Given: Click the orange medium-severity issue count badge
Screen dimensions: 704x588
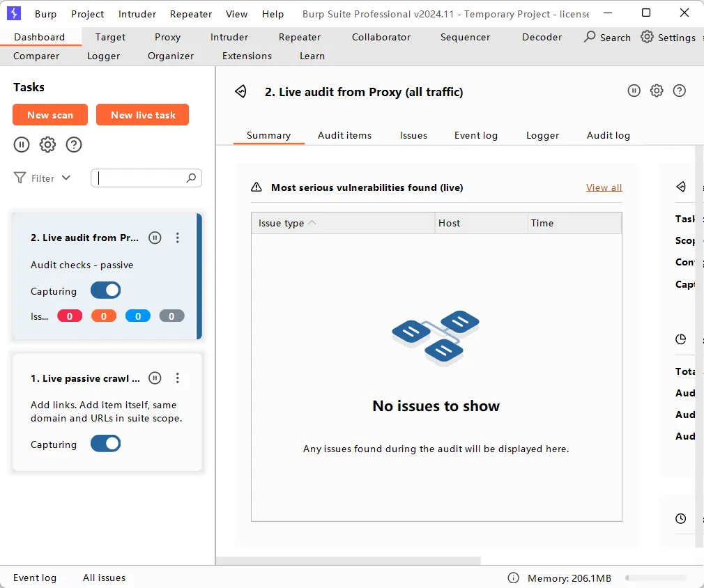Looking at the screenshot, I should tap(104, 316).
